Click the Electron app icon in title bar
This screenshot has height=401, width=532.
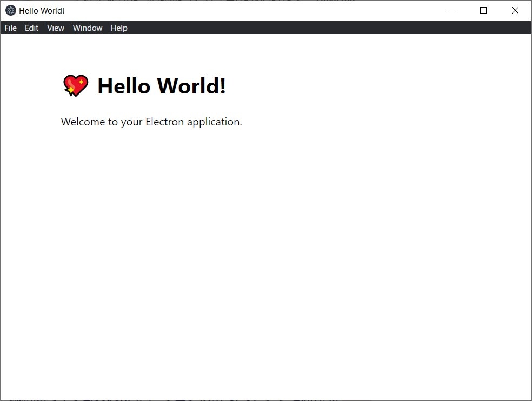(11, 10)
